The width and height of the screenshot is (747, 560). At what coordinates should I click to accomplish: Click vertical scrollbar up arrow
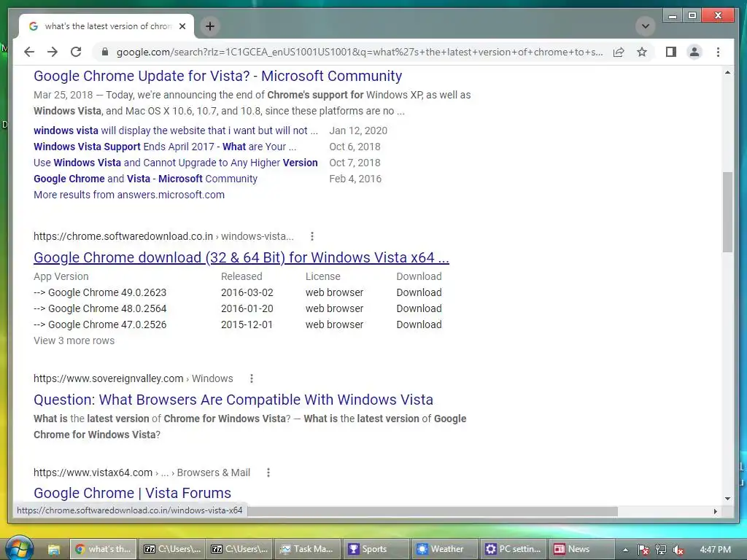click(x=727, y=73)
